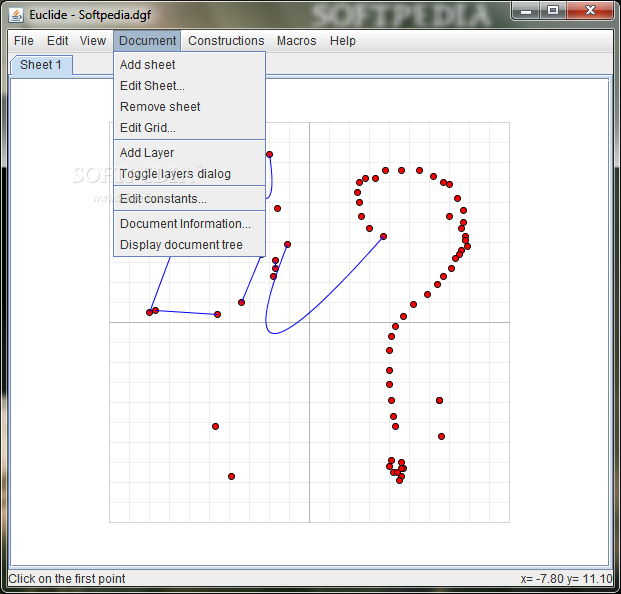Click the 'Click on the first point' status text

(67, 579)
